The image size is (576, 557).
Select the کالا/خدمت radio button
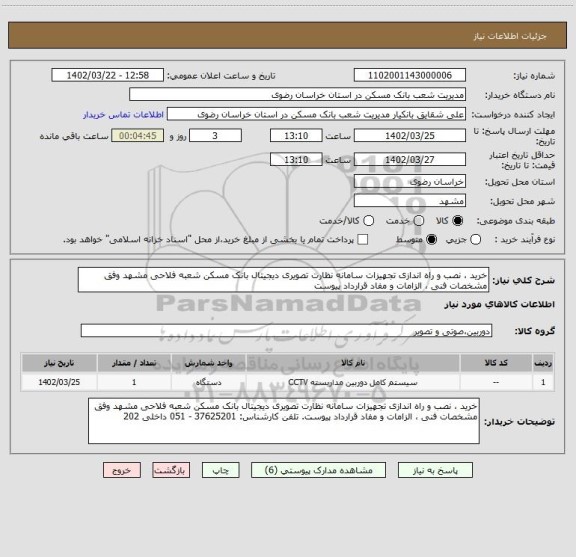pos(368,221)
